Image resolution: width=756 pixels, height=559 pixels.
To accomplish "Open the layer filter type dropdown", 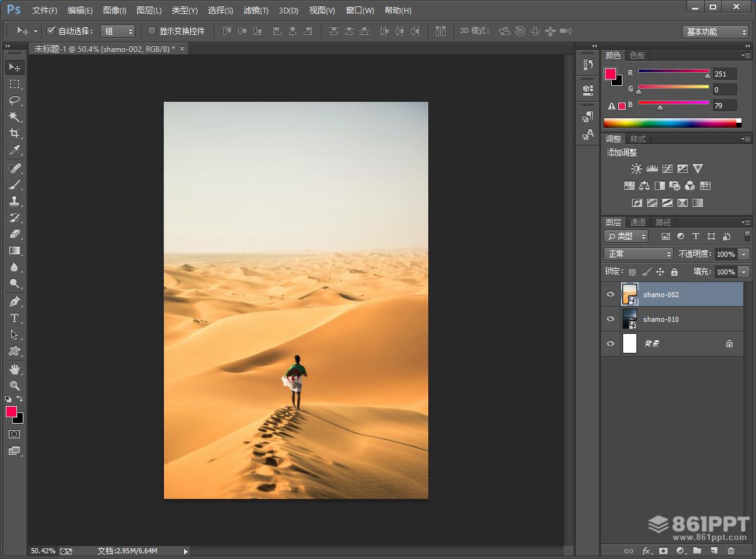I will [x=626, y=236].
